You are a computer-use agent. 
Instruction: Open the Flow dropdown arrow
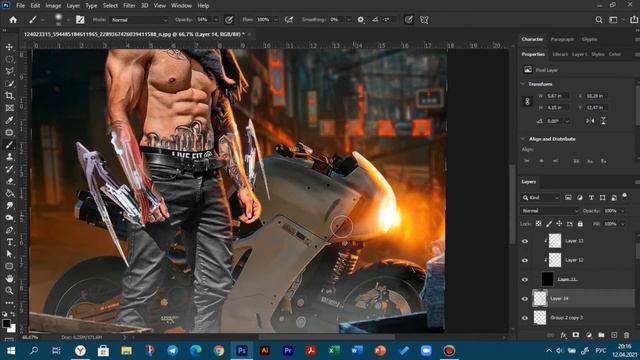pos(276,20)
